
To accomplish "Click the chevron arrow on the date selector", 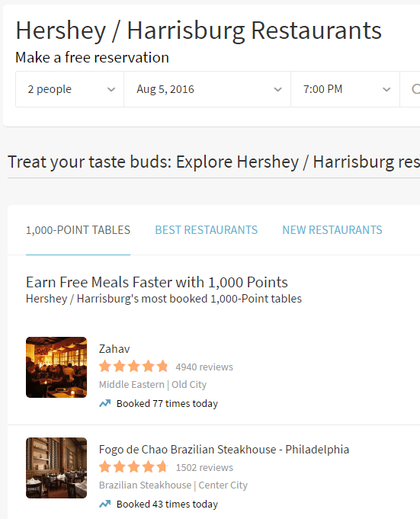I will coord(277,89).
